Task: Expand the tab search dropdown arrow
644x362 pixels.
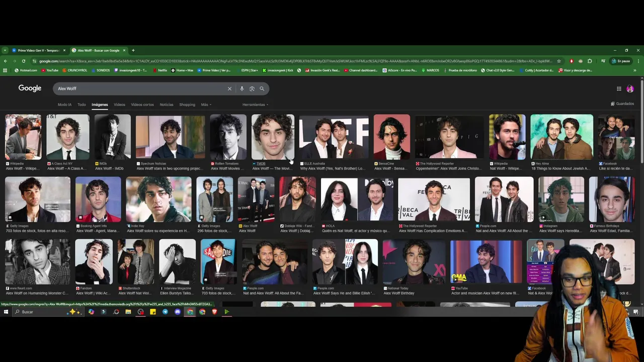Action: point(5,50)
